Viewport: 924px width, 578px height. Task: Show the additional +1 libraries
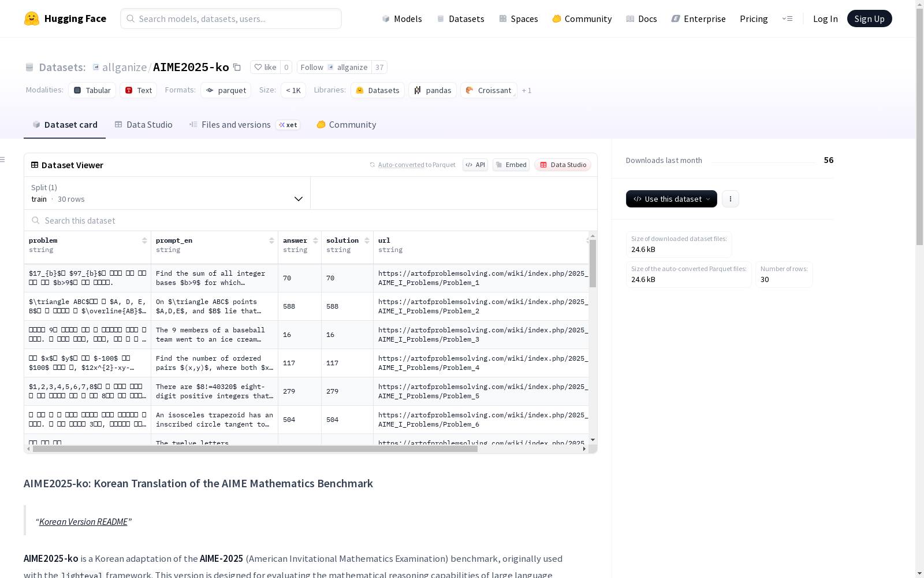click(x=527, y=90)
